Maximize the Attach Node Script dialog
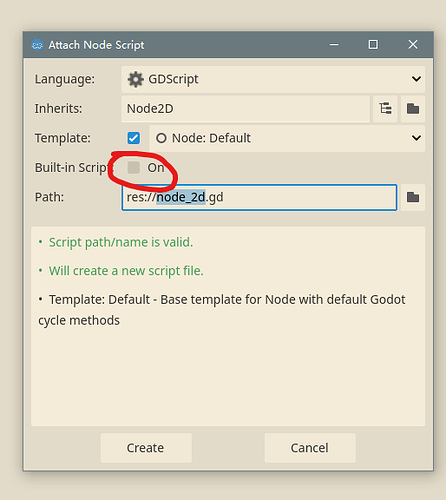446x500 pixels. 373,44
